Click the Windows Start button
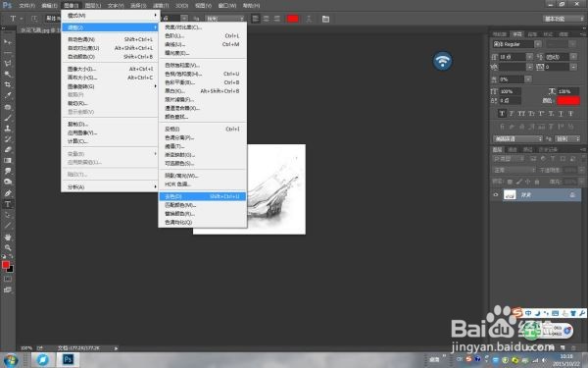The height and width of the screenshot is (368, 588). [11, 360]
